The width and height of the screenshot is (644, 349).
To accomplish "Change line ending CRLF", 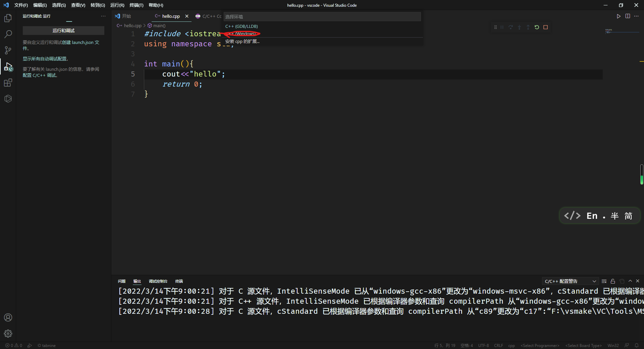I will click(498, 346).
